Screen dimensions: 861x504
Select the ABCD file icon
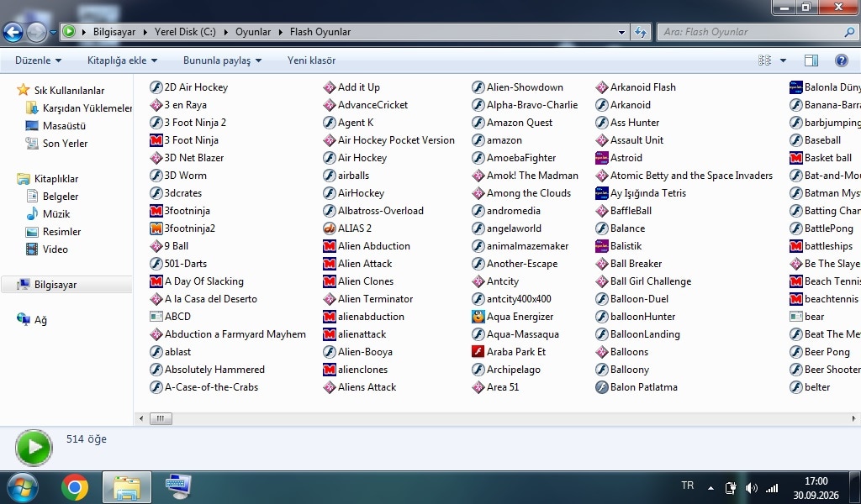156,317
